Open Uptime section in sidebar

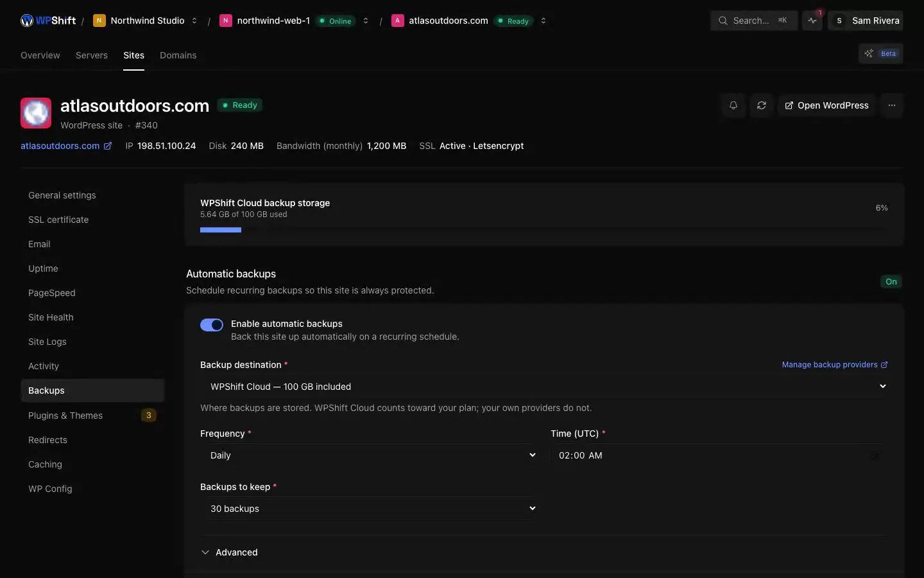(x=92, y=268)
